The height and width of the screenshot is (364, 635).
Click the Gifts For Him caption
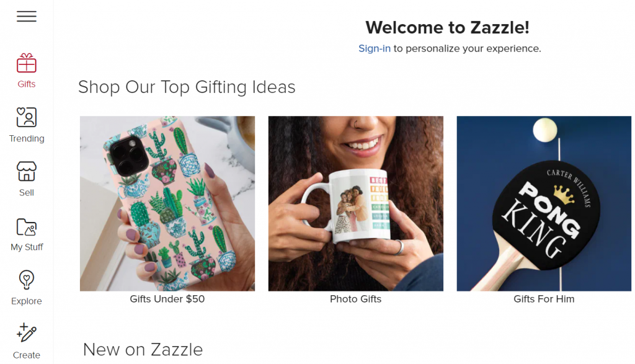544,300
